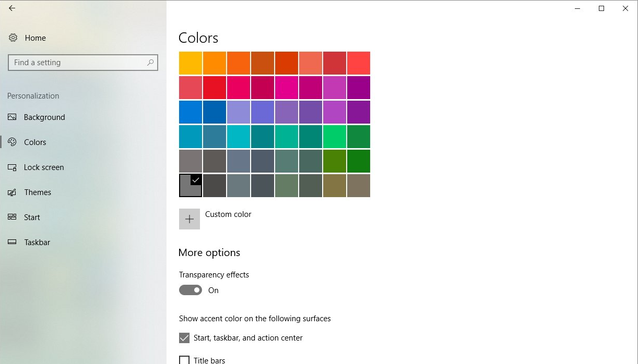
Task: Pick the yellow gold accent color swatch
Action: pos(191,63)
